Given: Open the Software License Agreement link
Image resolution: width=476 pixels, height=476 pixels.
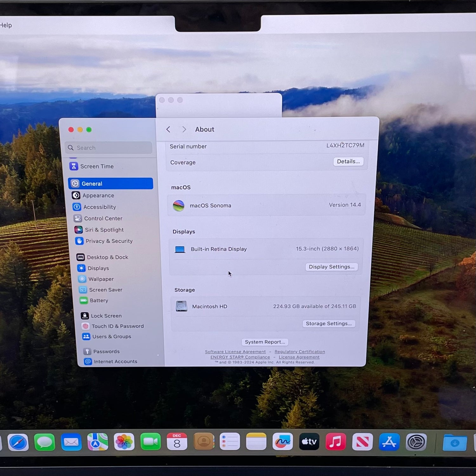Looking at the screenshot, I should coord(235,352).
